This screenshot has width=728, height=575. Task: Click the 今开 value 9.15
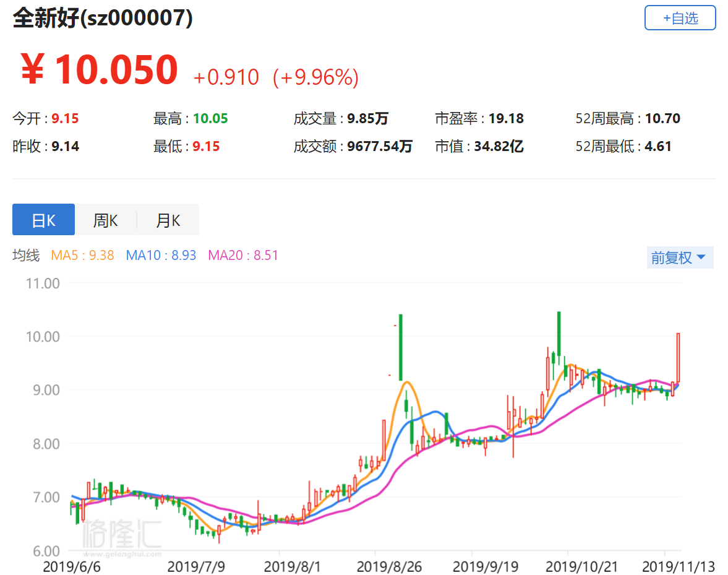[x=65, y=118]
